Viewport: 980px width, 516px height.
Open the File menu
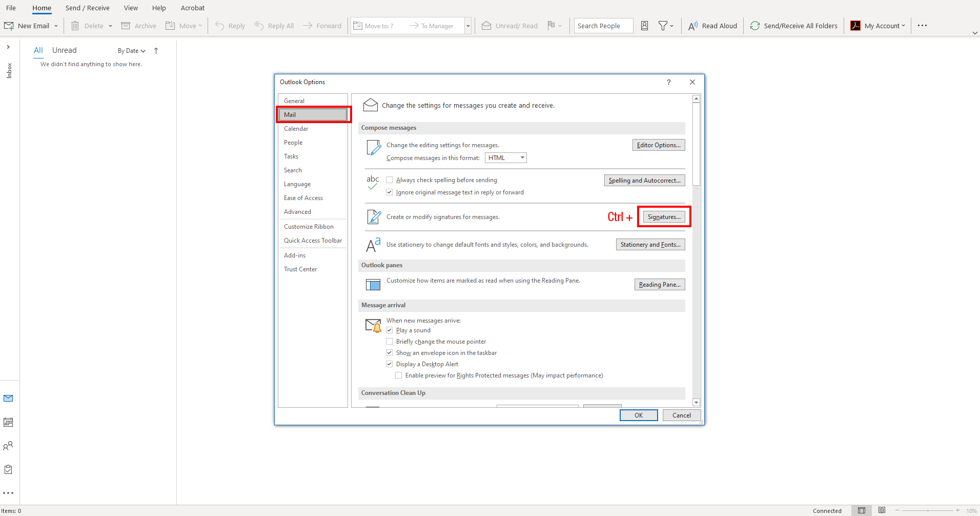tap(11, 8)
